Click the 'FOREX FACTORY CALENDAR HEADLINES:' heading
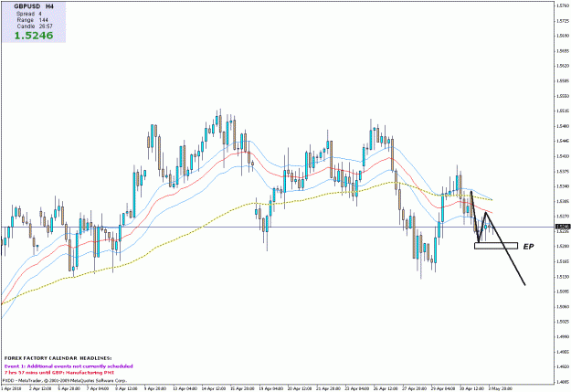The height and width of the screenshot is (392, 571). pyautogui.click(x=58, y=358)
